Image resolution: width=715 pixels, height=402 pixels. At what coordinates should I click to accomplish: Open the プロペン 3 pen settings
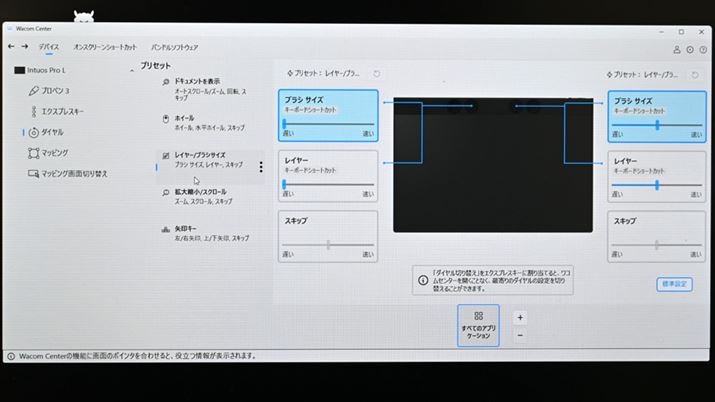pyautogui.click(x=54, y=90)
